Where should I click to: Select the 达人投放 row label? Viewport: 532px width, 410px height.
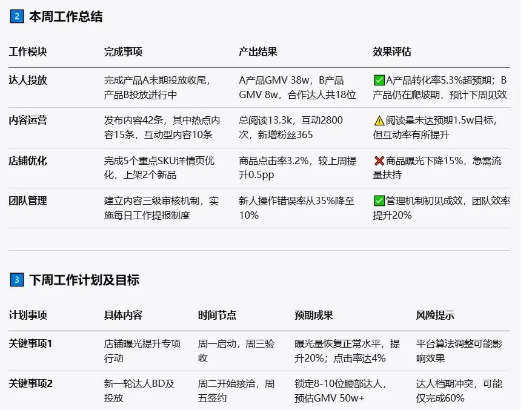pyautogui.click(x=27, y=79)
